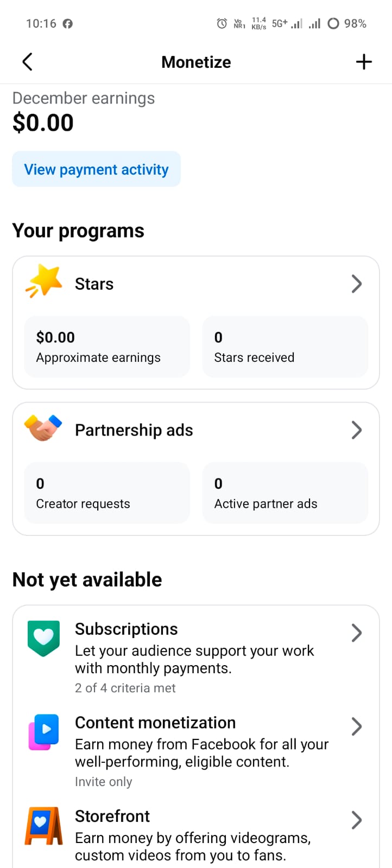The height and width of the screenshot is (868, 392).
Task: Tap the back arrow icon
Action: point(28,62)
